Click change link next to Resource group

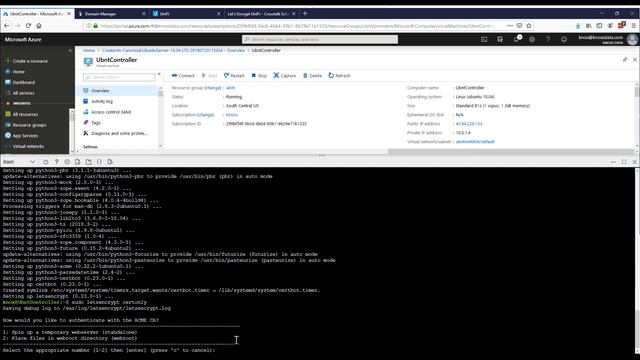pos(213,88)
